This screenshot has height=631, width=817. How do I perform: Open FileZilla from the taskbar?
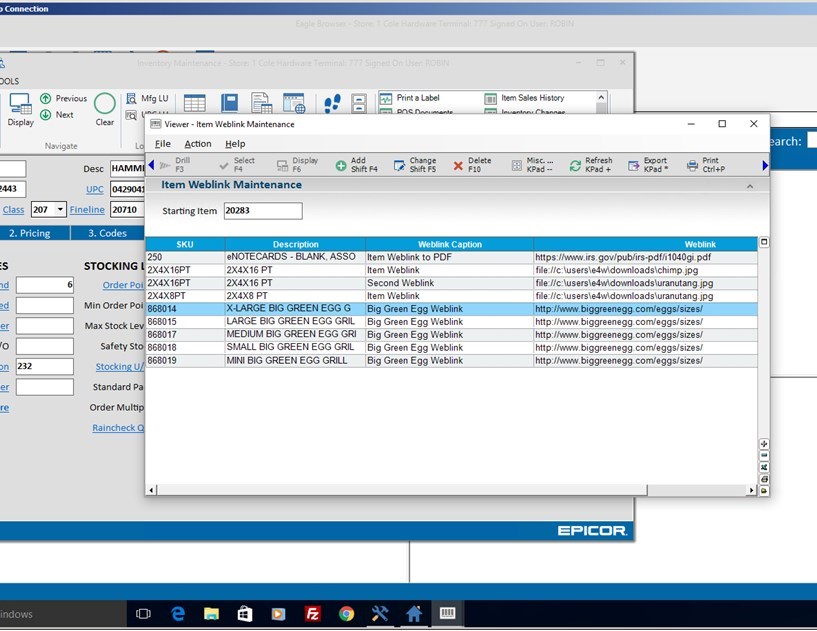313,613
